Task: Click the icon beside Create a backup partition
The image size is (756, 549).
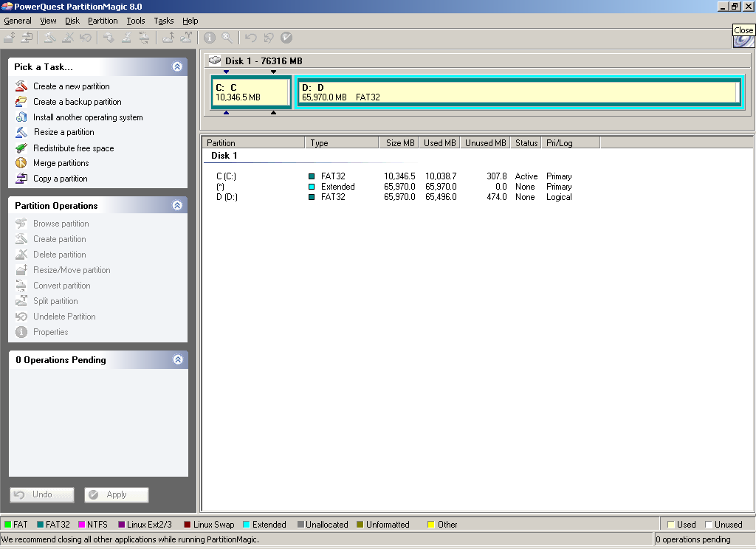Action: click(x=21, y=102)
